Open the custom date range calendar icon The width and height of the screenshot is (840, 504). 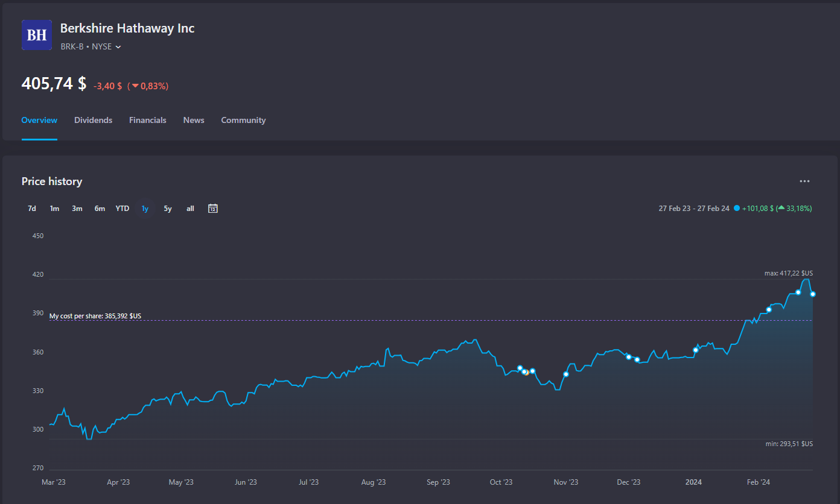213,209
